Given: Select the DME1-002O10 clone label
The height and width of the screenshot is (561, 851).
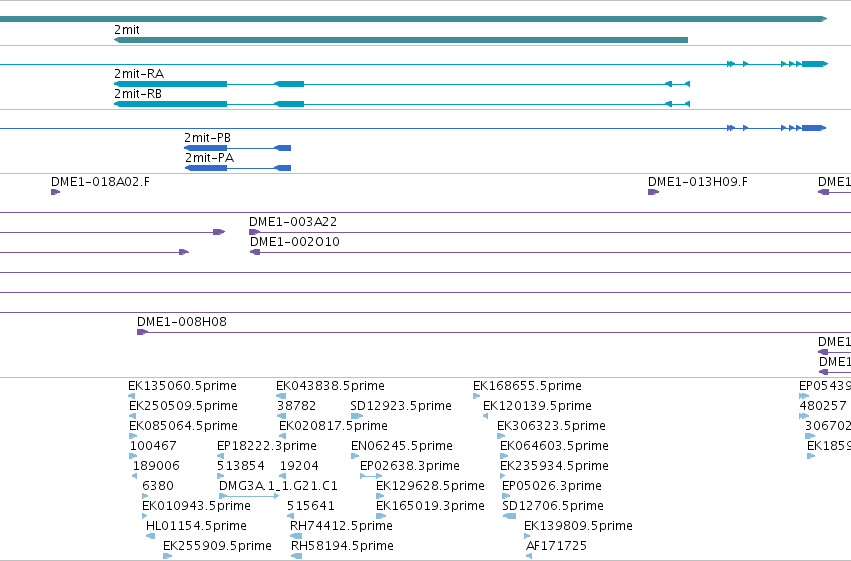Looking at the screenshot, I should coord(295,242).
